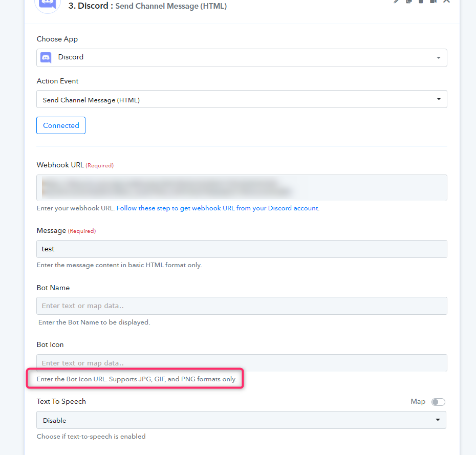Click the duplicate step icon in header
Screen dimensions: 476x455
point(409,1)
